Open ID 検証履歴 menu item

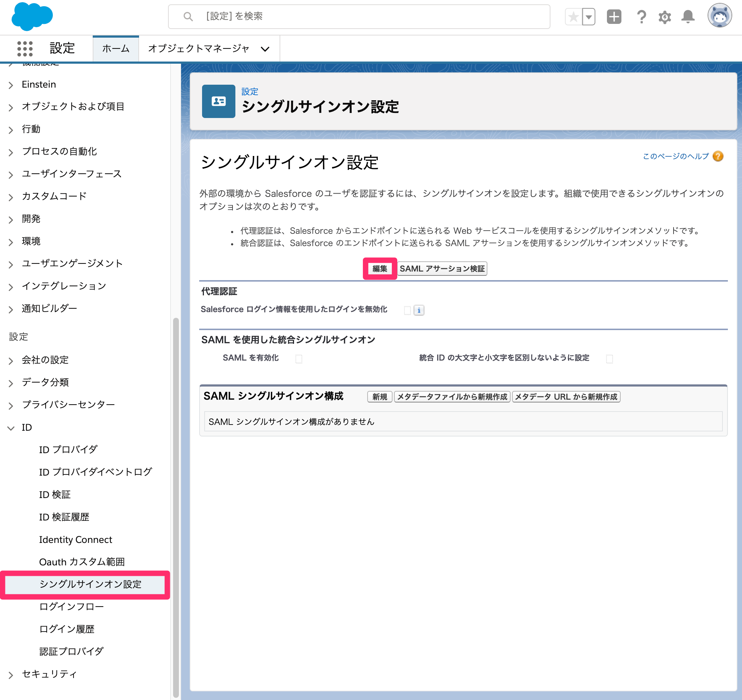click(64, 517)
